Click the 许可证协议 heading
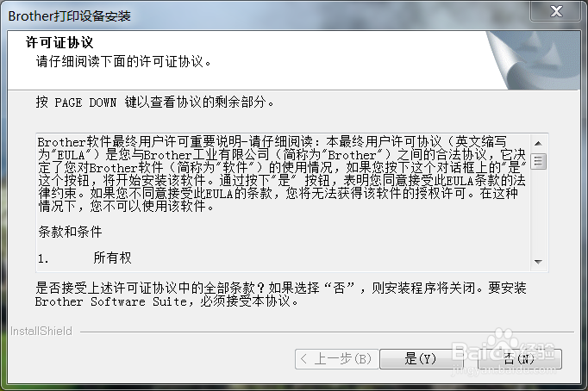Screen dimensions: 588x391 [x=59, y=42]
